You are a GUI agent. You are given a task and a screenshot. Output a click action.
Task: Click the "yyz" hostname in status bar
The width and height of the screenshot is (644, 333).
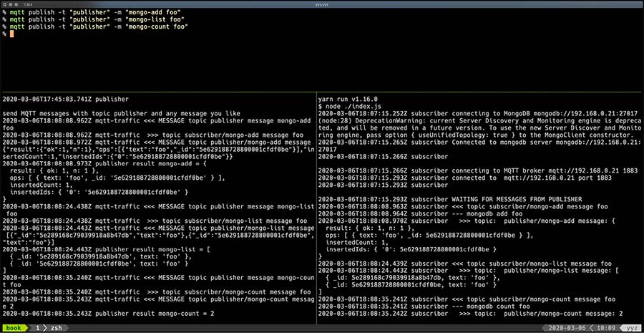631,329
